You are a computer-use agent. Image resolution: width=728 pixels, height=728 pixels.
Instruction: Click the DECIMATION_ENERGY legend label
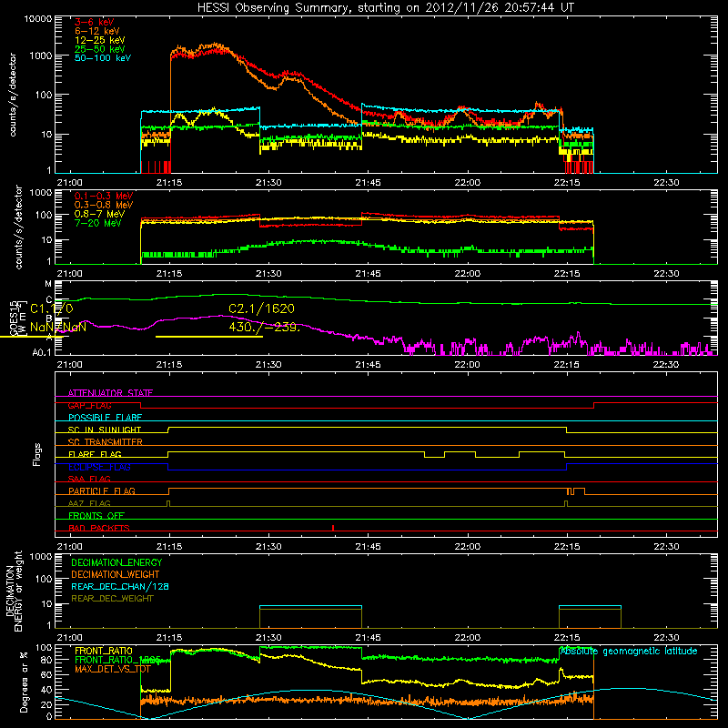click(x=116, y=562)
